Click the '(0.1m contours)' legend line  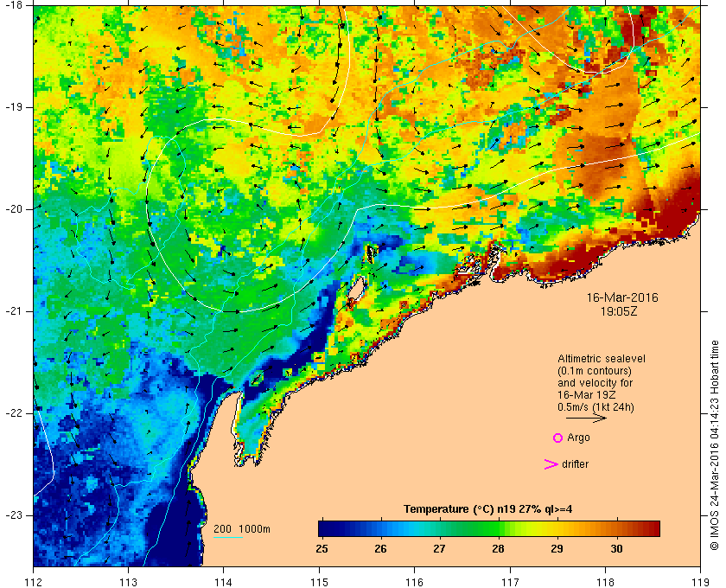595,371
